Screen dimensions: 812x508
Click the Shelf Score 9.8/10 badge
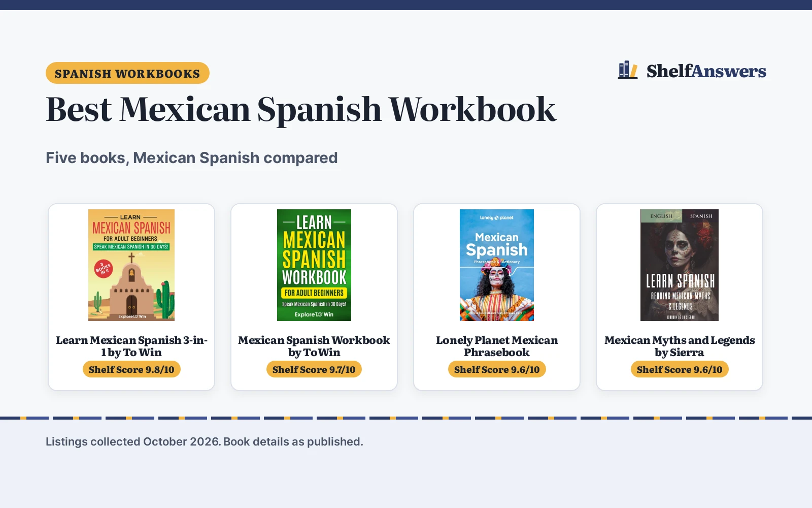(x=131, y=369)
